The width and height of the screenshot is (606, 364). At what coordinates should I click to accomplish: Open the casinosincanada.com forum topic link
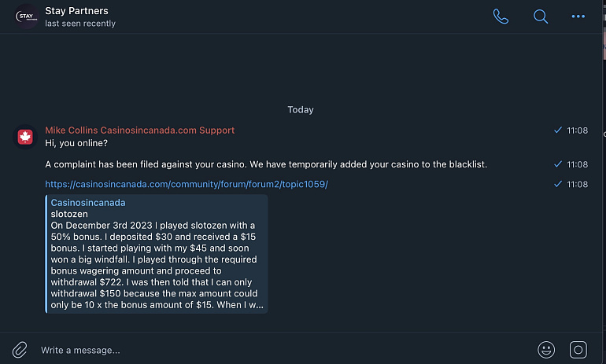click(187, 184)
